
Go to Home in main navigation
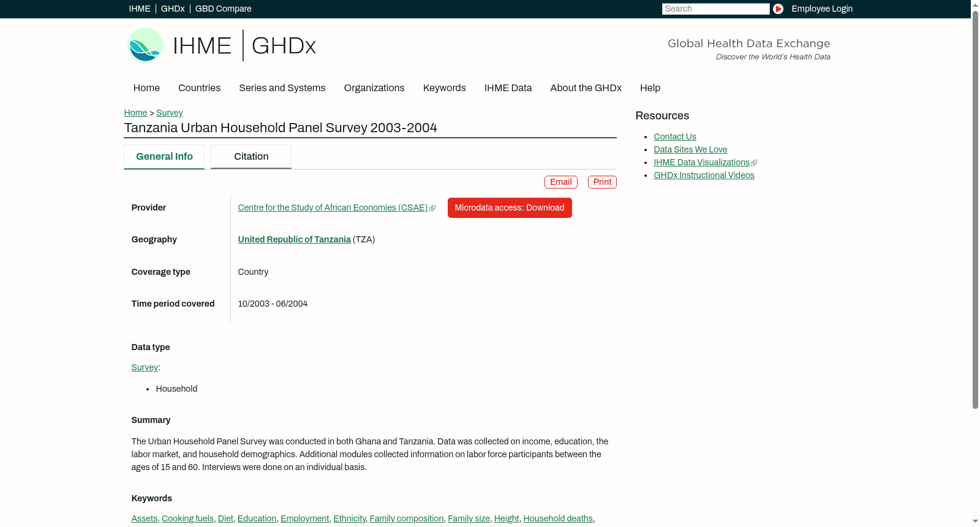click(x=146, y=88)
